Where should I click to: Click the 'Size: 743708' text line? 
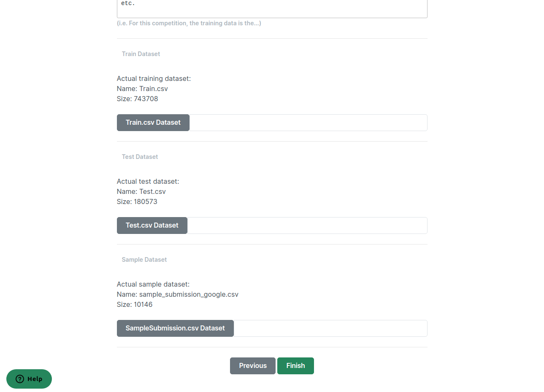[137, 99]
